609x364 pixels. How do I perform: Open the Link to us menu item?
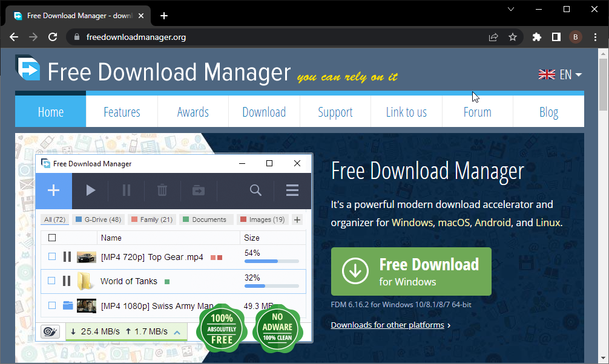coord(406,111)
